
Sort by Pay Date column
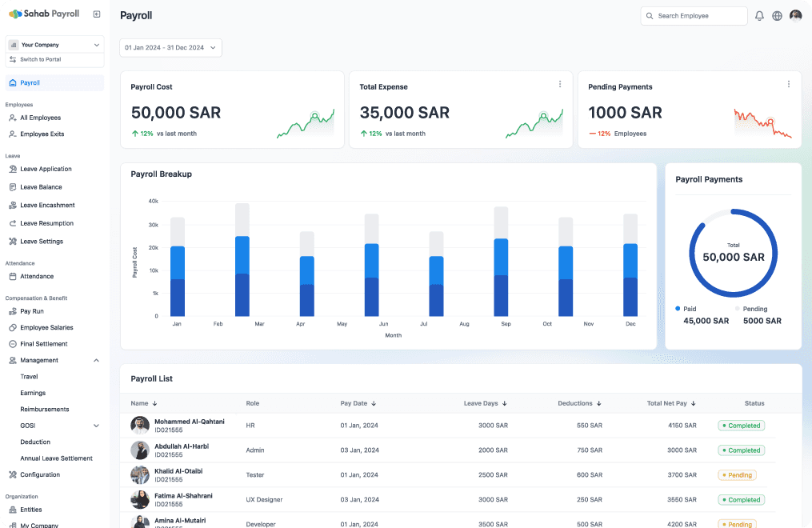click(x=358, y=403)
